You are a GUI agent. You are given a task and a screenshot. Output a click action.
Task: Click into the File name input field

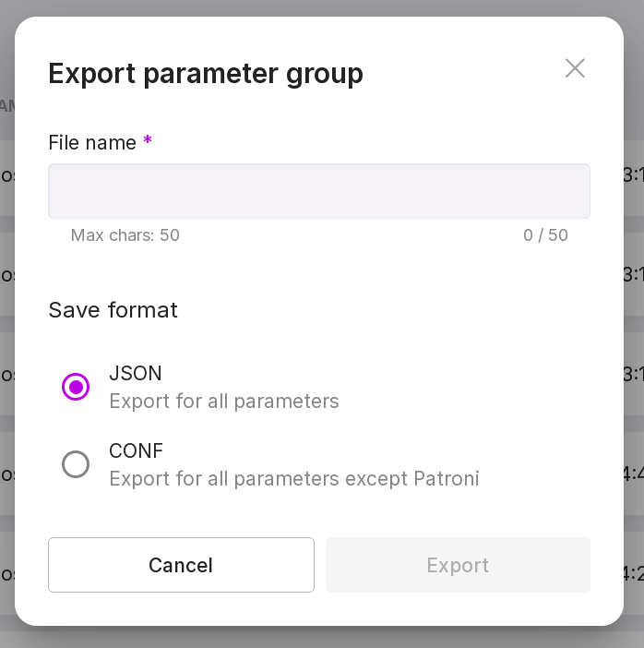pyautogui.click(x=318, y=191)
